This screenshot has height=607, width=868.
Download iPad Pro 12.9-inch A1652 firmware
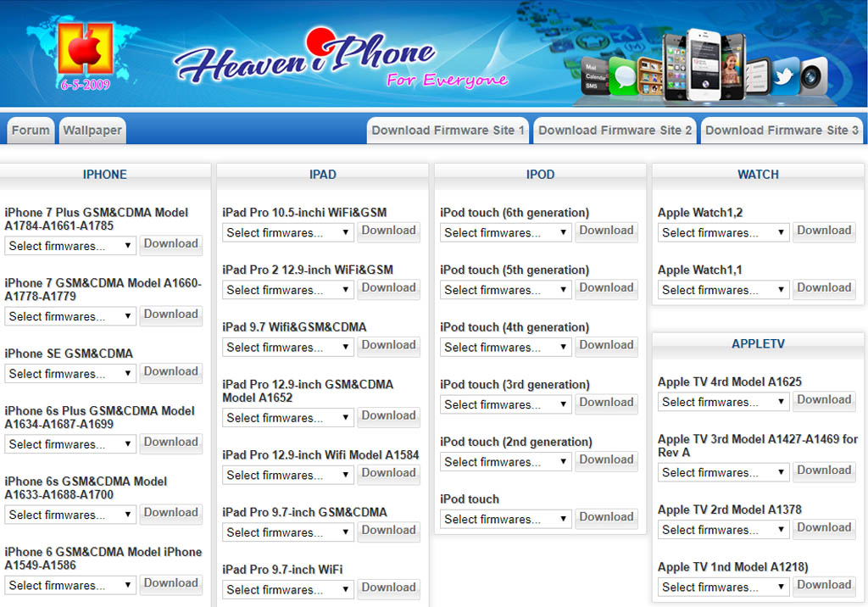[388, 416]
